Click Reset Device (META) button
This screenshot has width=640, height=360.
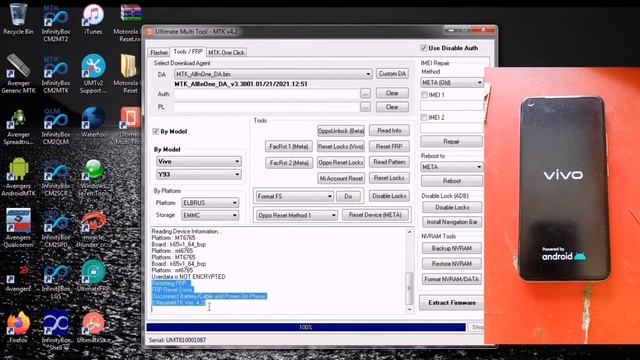375,215
